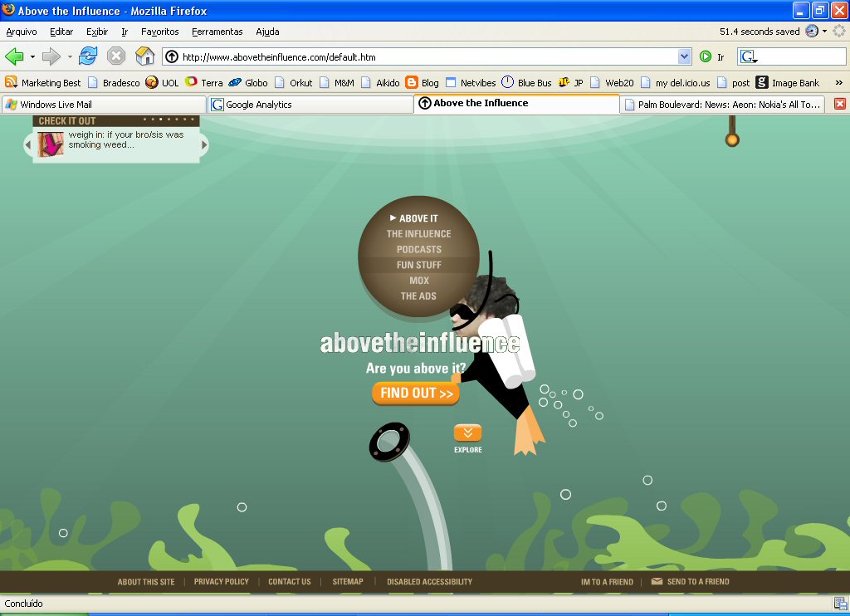
Task: Select MOX in the round menu
Action: (419, 281)
